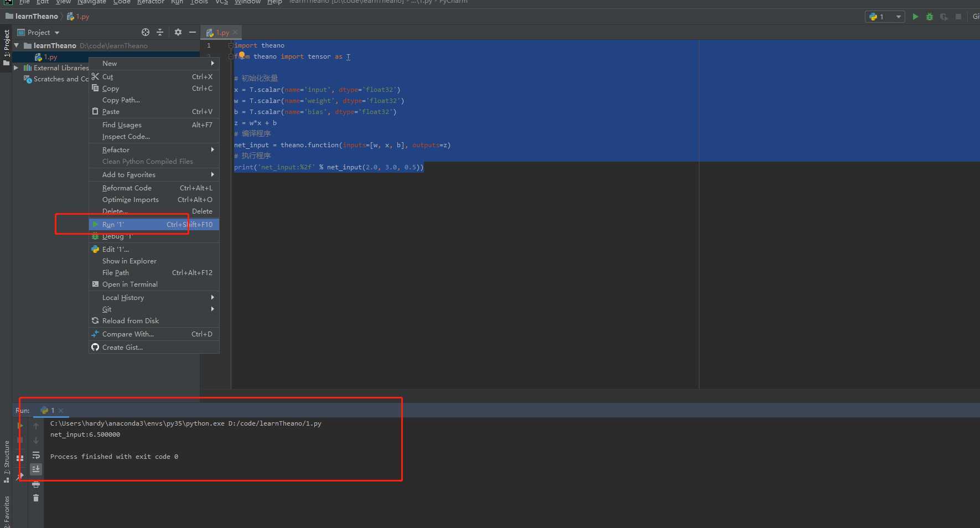Choose Create Gist... menu entry
The width and height of the screenshot is (980, 528).
[x=154, y=348]
